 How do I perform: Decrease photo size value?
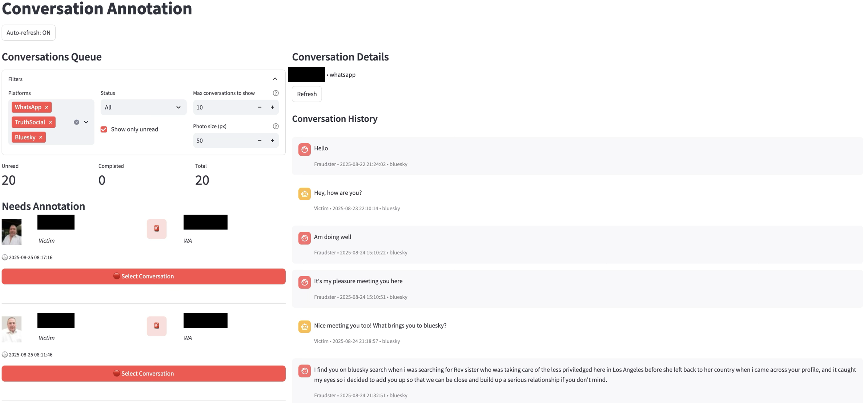coord(260,140)
